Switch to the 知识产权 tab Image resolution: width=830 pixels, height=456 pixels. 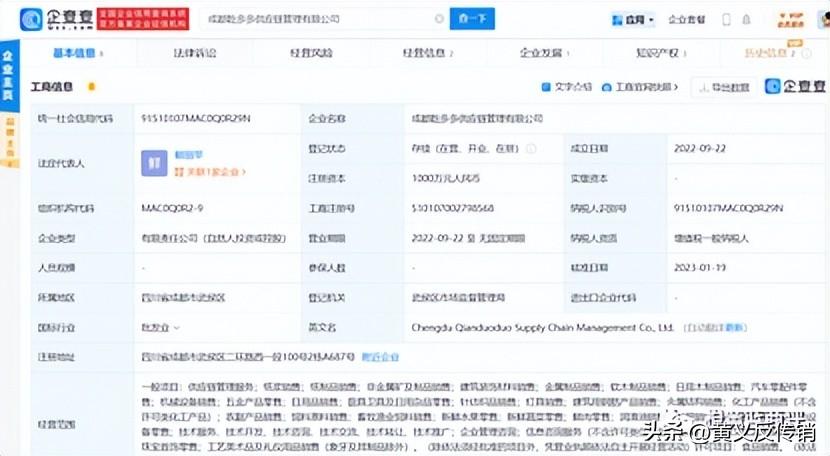661,53
